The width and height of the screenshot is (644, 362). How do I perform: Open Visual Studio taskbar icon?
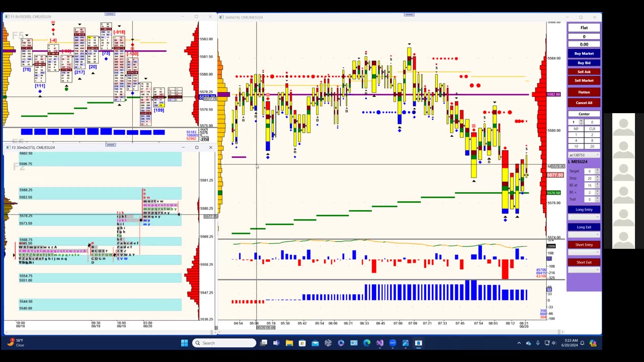[x=379, y=343]
